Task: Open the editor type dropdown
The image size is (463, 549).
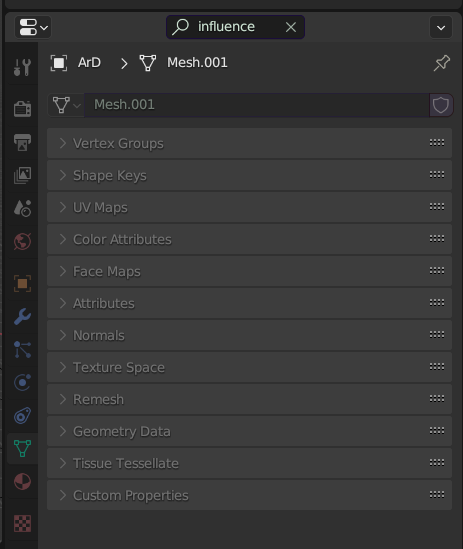Action: (33, 27)
